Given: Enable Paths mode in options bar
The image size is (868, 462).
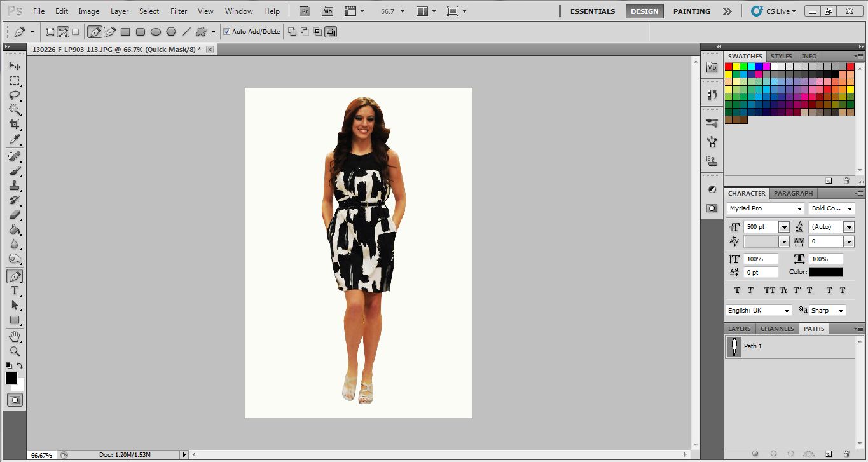Looking at the screenshot, I should [63, 31].
